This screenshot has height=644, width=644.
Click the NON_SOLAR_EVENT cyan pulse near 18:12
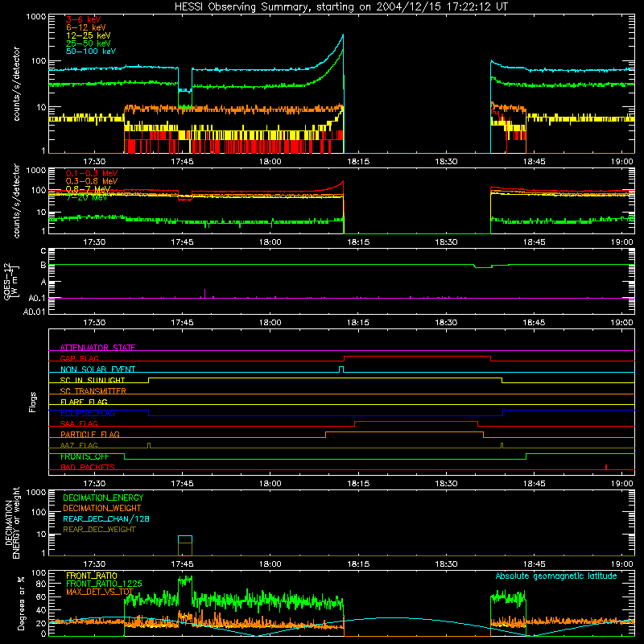point(341,369)
